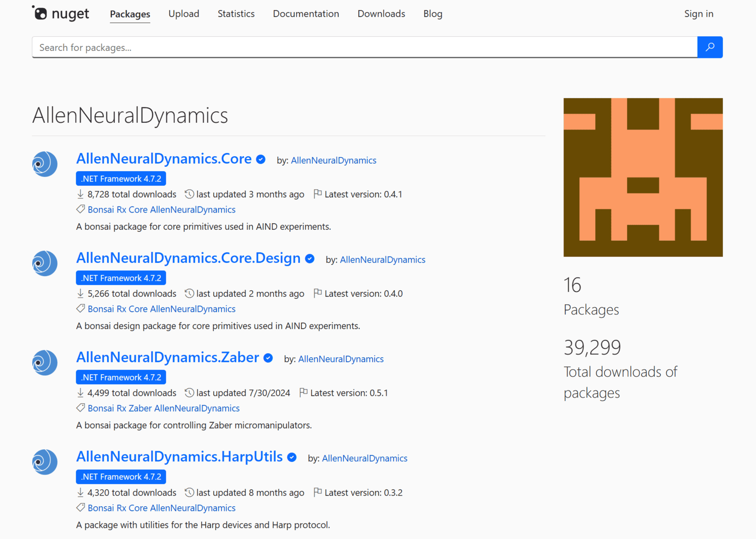Click .NET Framework 4.7.2 badge under Core
Viewport: 756px width, 539px height.
click(x=121, y=178)
